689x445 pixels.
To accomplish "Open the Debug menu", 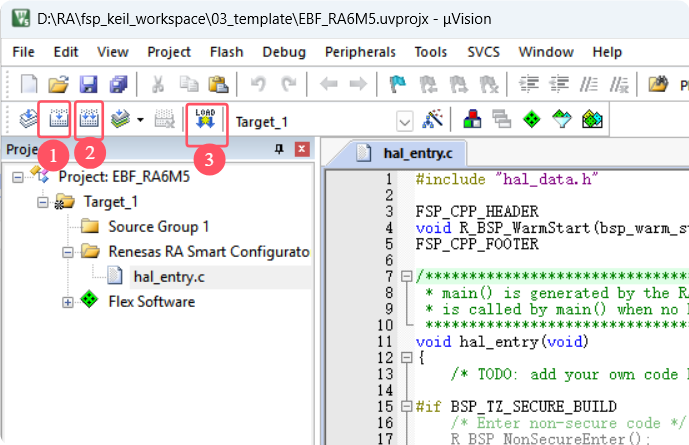I will coord(284,52).
